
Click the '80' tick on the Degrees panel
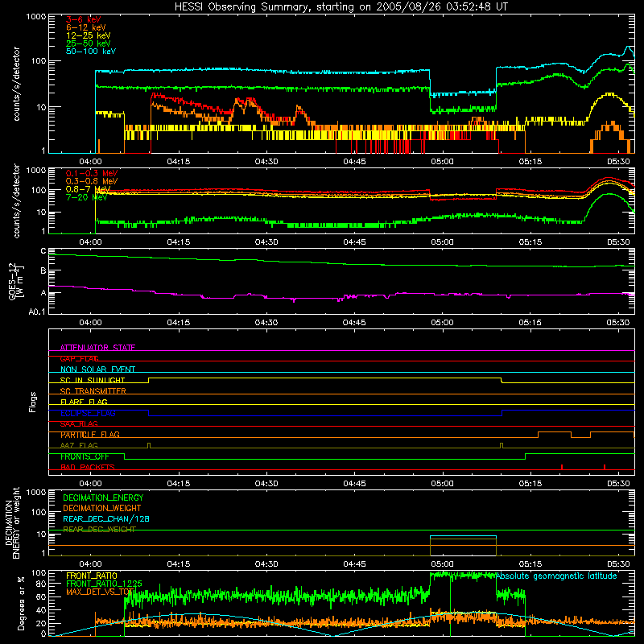pos(41,584)
